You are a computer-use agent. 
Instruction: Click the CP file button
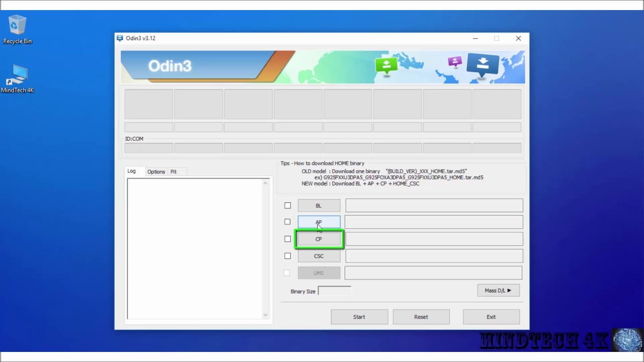318,239
